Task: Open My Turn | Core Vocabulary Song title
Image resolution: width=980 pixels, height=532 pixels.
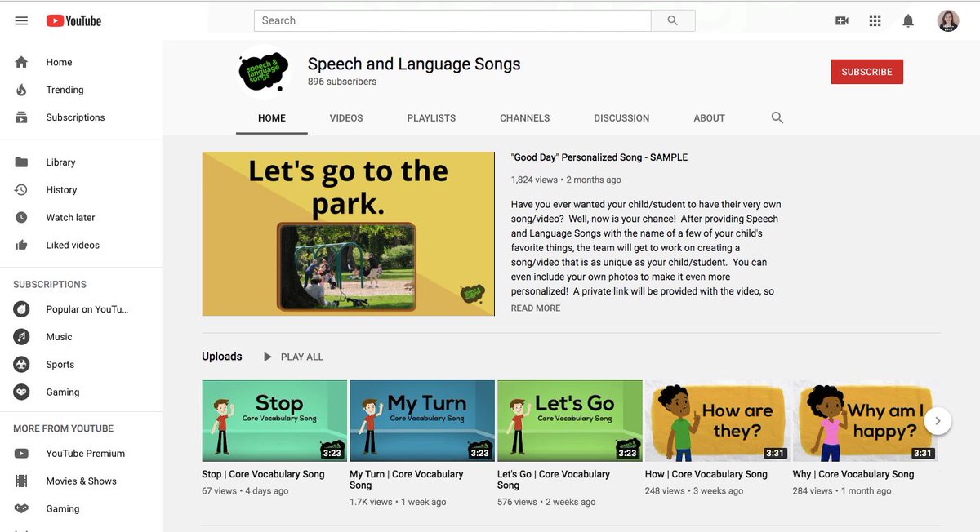Action: click(407, 480)
